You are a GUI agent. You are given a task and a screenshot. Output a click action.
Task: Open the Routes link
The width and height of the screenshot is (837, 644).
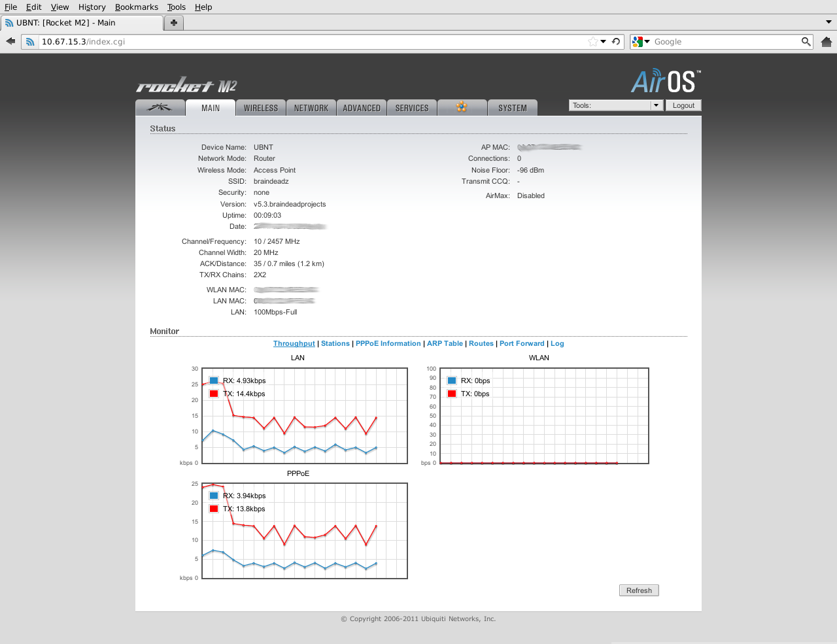click(x=481, y=343)
